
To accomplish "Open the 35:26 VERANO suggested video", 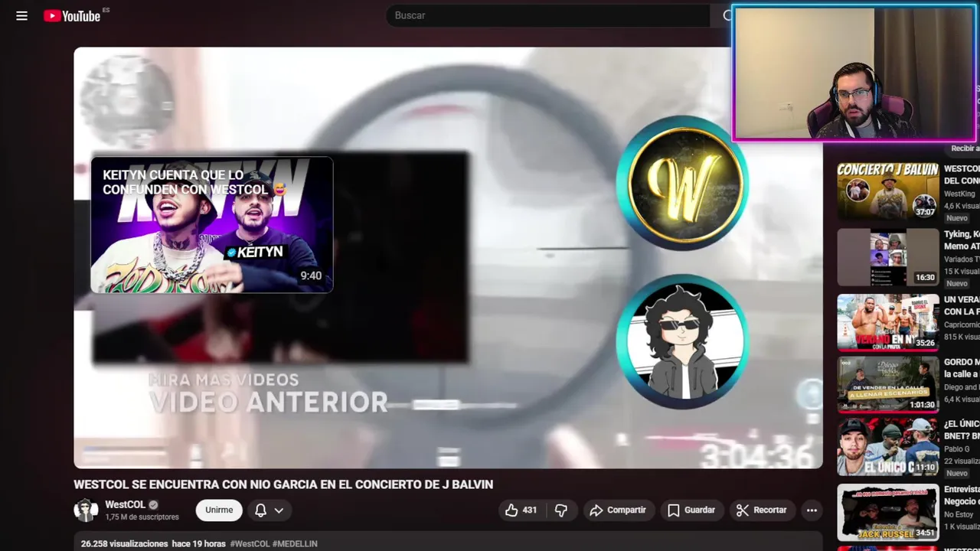I will 888,322.
